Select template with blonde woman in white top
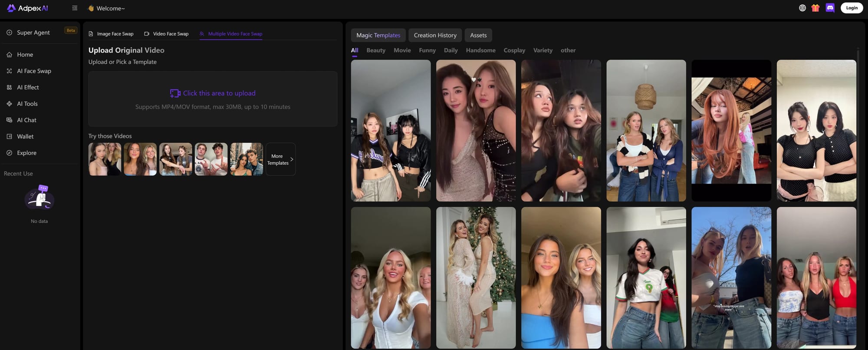868x350 pixels. click(x=391, y=278)
